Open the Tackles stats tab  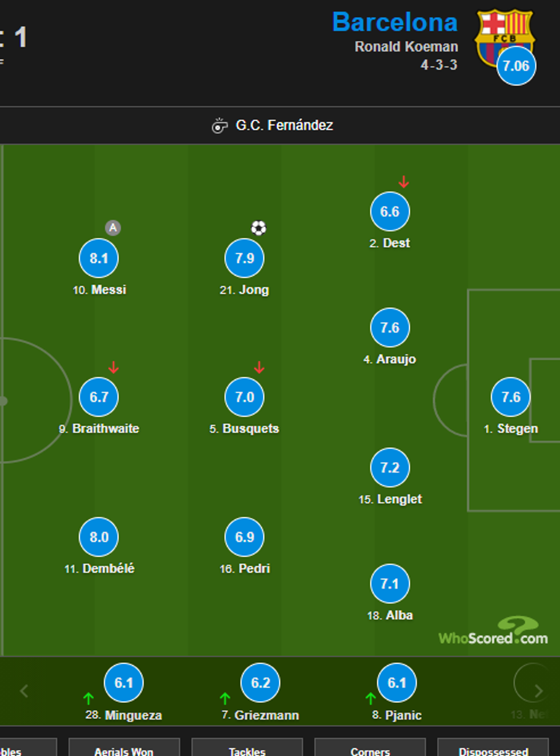coord(247,750)
